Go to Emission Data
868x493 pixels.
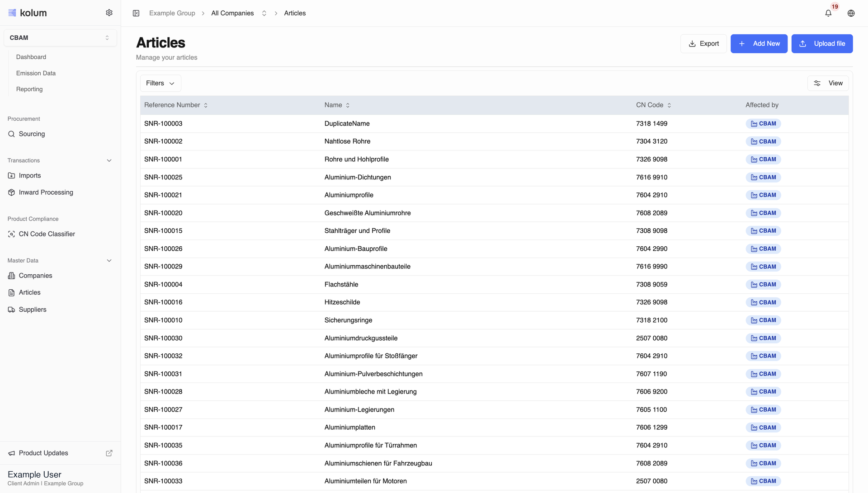point(36,73)
